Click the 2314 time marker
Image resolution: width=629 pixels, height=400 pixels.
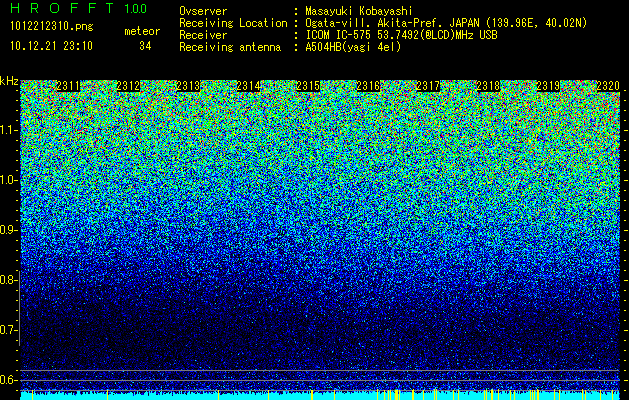[248, 86]
